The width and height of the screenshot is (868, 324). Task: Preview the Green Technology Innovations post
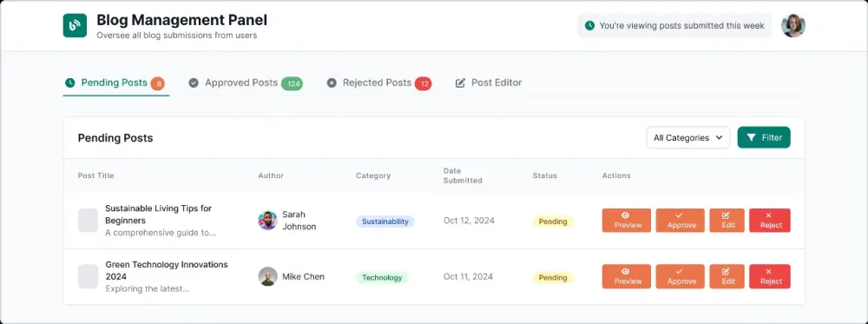[x=627, y=276]
